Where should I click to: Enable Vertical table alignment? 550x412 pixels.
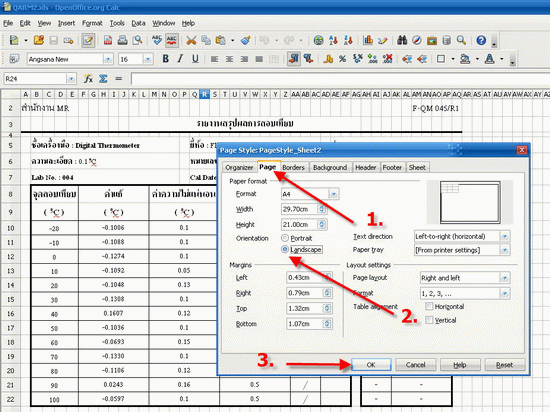[x=429, y=320]
